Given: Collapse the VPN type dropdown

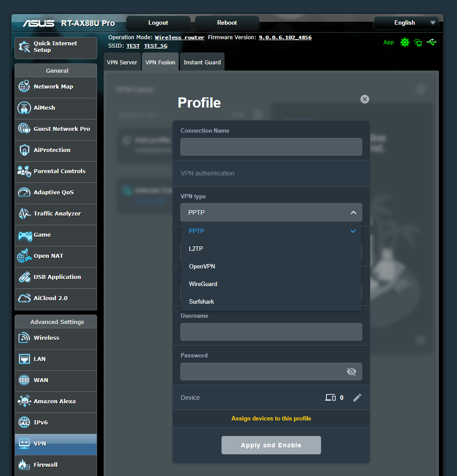Looking at the screenshot, I should (x=353, y=212).
